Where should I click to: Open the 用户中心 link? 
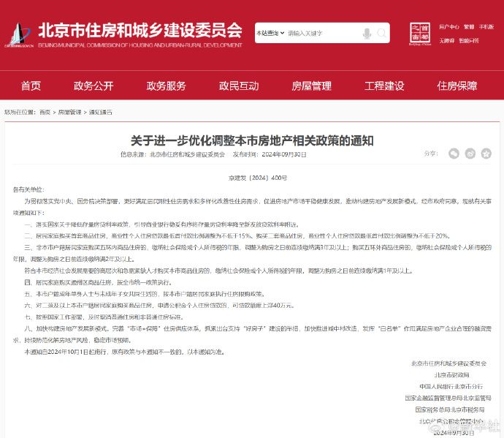449,27
